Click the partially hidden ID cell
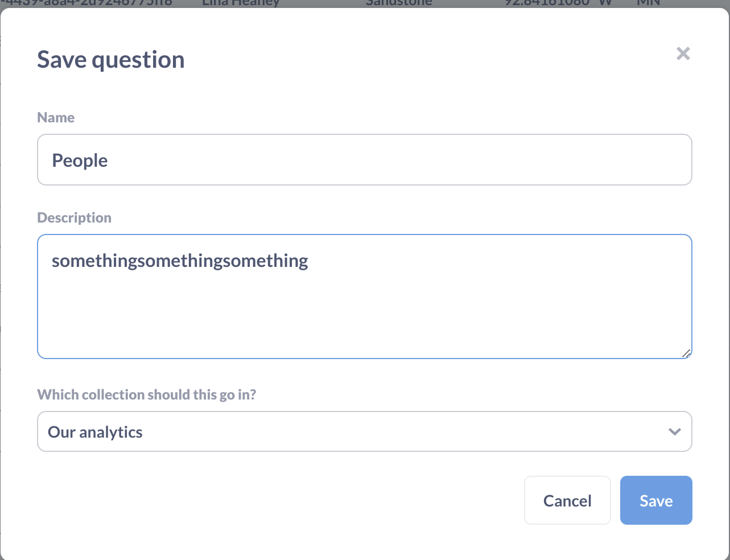This screenshot has height=560, width=730. tap(85, 3)
